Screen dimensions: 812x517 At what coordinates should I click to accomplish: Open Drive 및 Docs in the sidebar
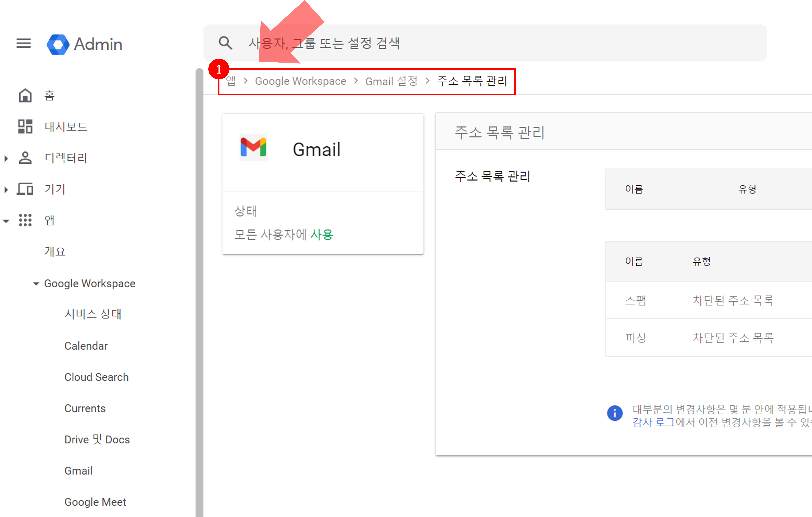[97, 440]
